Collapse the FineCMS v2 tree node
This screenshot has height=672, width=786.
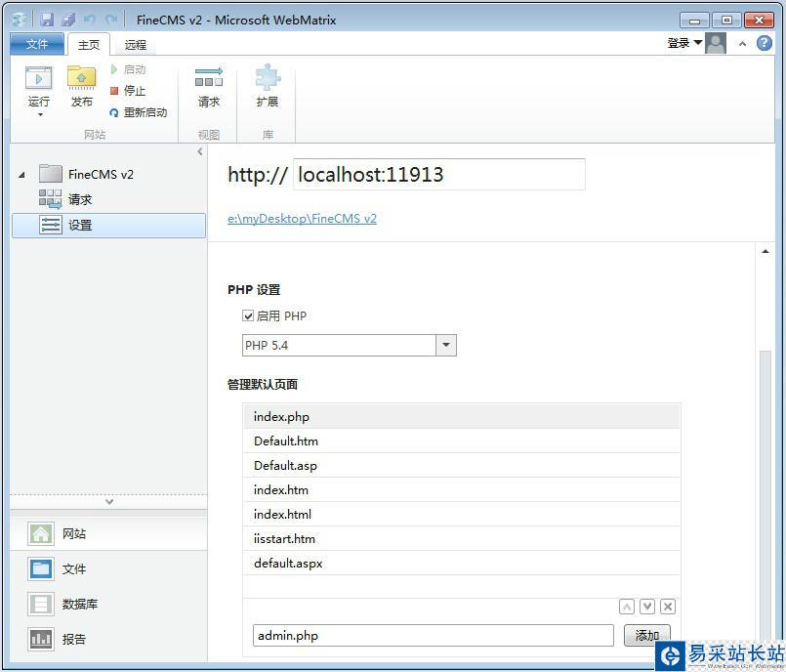click(21, 175)
